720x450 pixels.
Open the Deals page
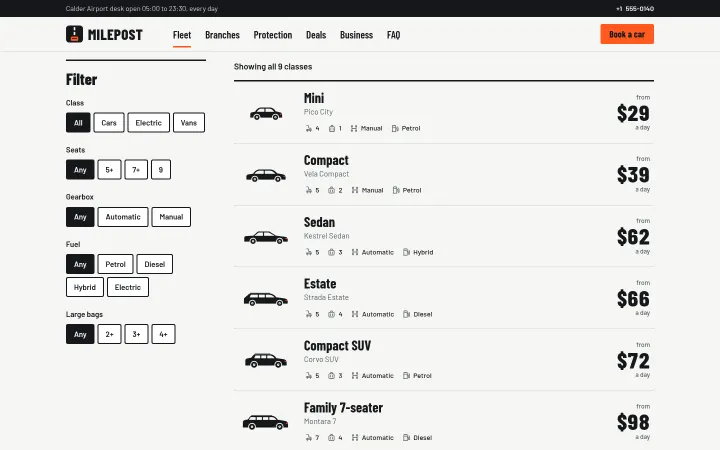click(316, 35)
